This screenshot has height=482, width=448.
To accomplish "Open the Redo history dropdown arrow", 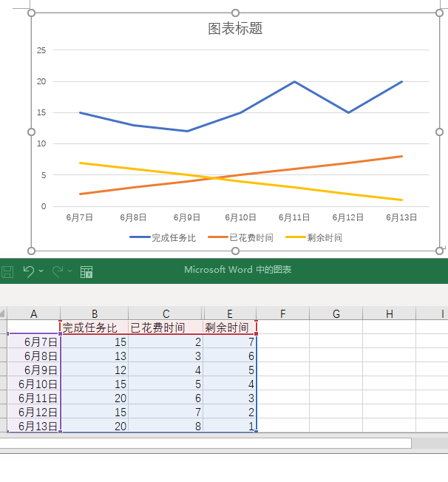I will coord(69,271).
